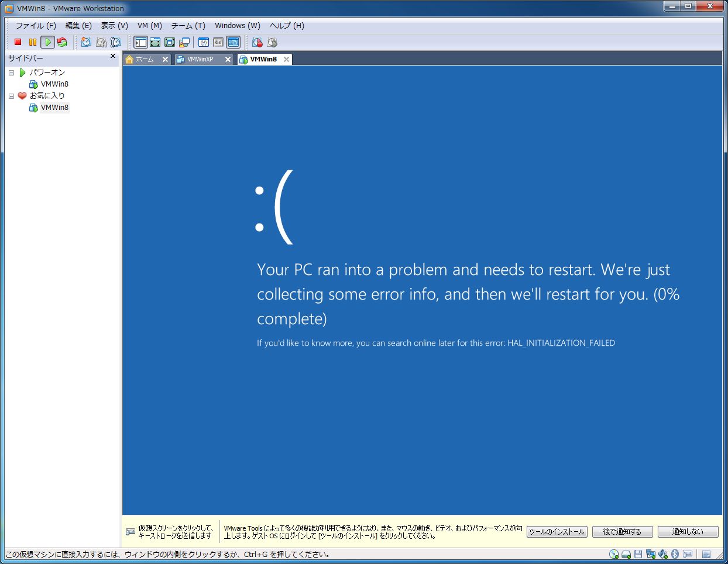Select the お気に入り tree node
Image resolution: width=728 pixels, height=564 pixels.
pyautogui.click(x=47, y=96)
